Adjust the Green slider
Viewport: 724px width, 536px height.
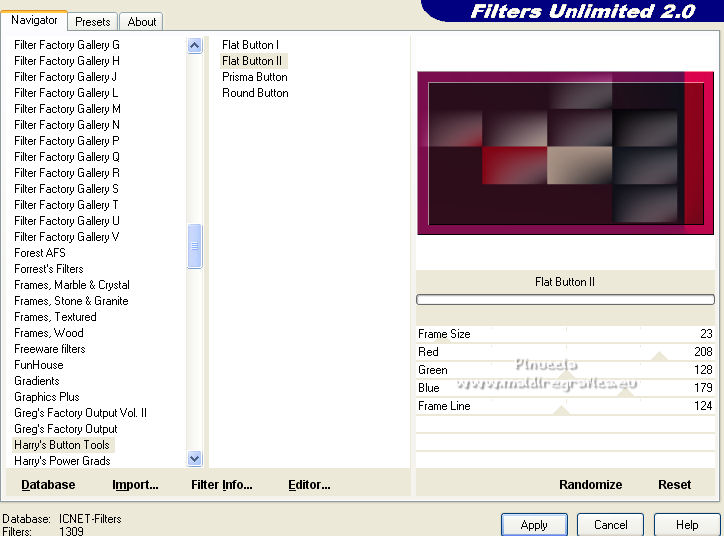pos(565,370)
